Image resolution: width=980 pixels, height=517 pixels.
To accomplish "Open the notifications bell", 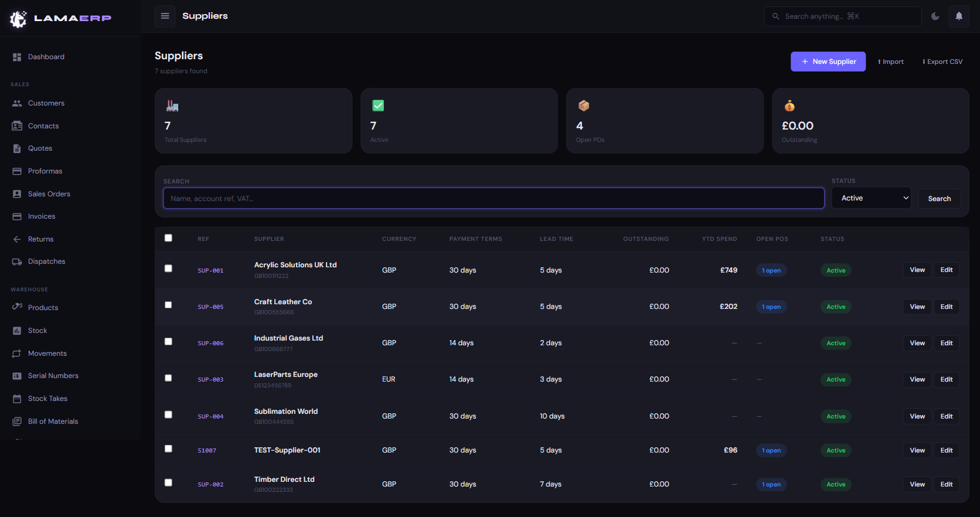I will [959, 16].
